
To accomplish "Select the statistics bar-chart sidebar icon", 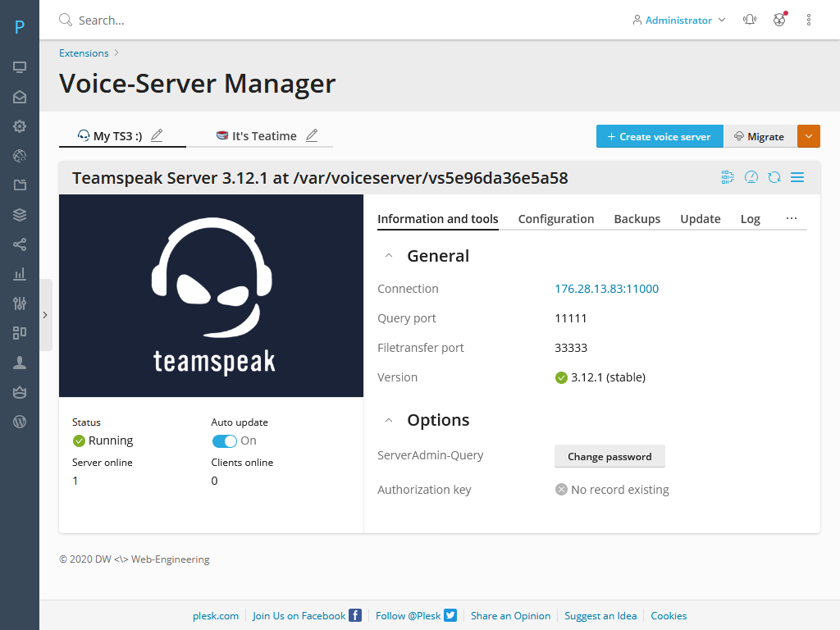I will coord(19,273).
